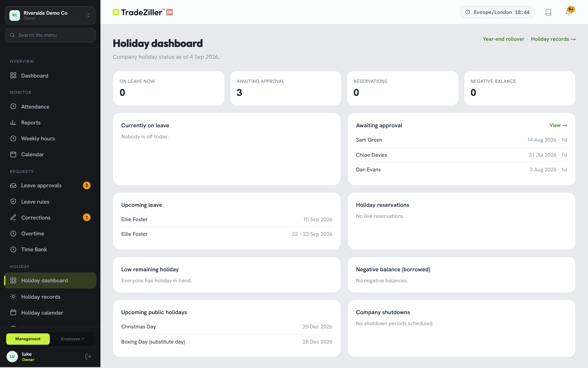Click the Holiday records sun icon
Screen dimensions: 588x368
pos(13,296)
